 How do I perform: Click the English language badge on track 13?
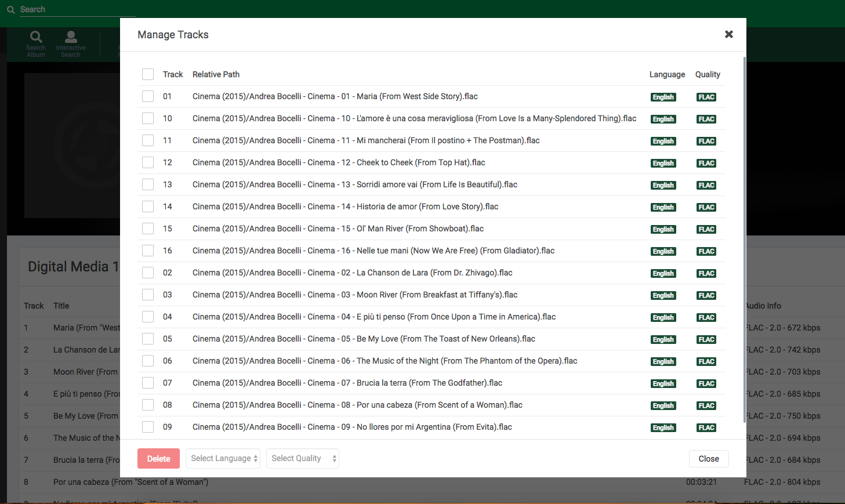663,185
